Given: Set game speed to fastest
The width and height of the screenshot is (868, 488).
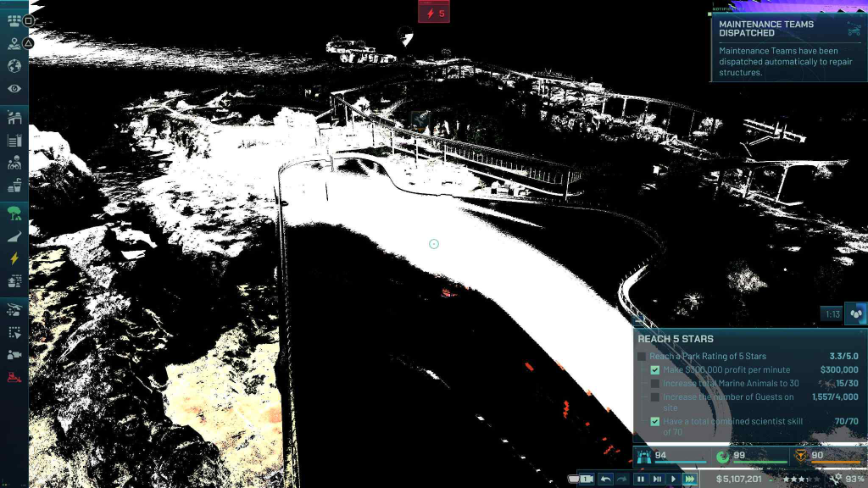Looking at the screenshot, I should coord(690,480).
